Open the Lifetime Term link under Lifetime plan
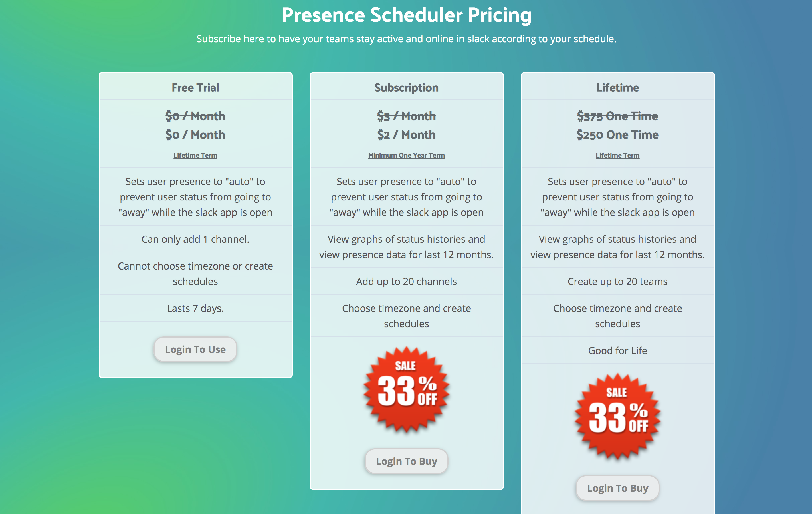The image size is (812, 514). point(617,155)
